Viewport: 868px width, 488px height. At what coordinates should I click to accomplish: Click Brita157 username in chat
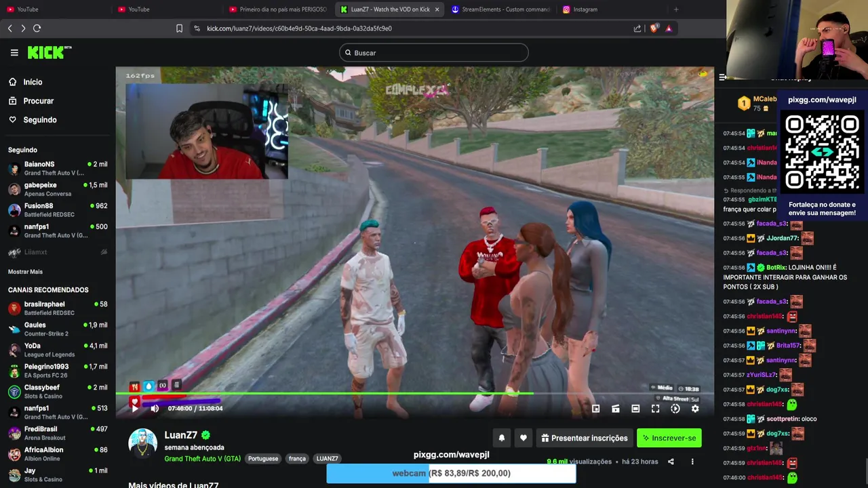pos(789,346)
